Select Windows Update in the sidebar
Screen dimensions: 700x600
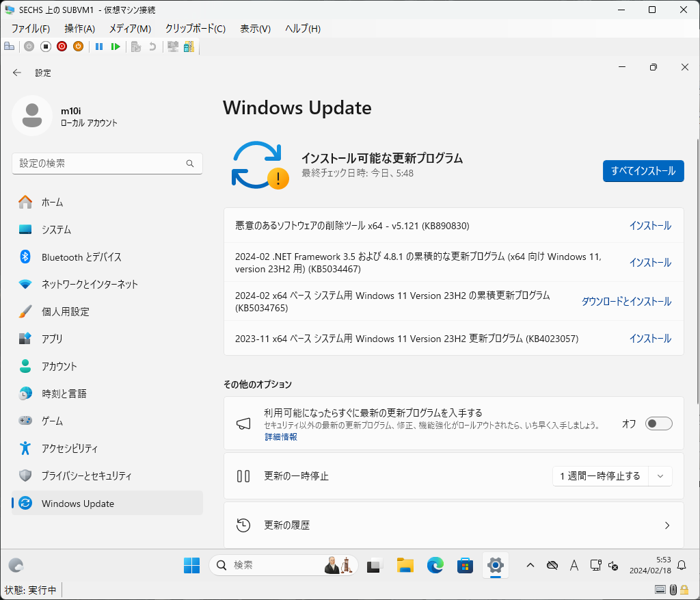[x=107, y=504]
